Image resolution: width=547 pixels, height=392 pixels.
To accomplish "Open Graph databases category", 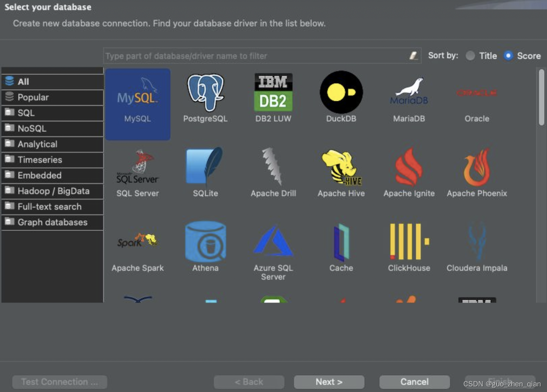I will (x=52, y=222).
